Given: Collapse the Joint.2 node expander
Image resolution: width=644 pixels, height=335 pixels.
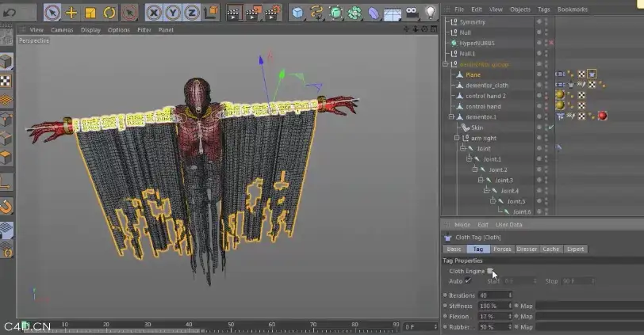Looking at the screenshot, I should [474, 169].
